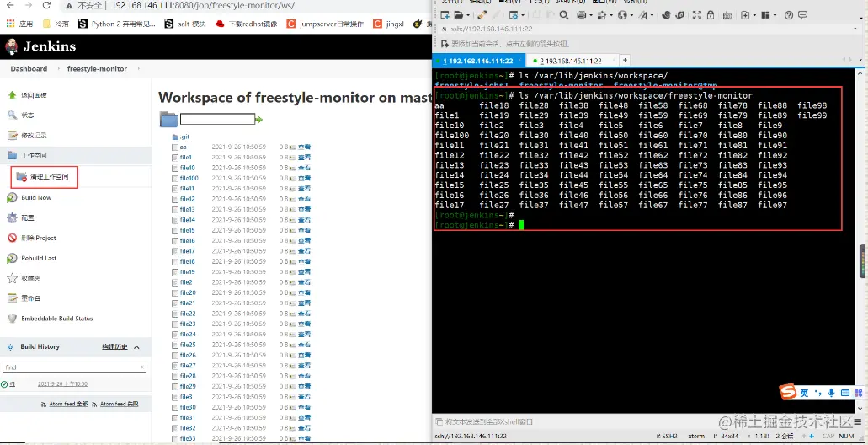Open build timestamp 2021-9-26 link
Image resolution: width=868 pixels, height=445 pixels.
62,384
